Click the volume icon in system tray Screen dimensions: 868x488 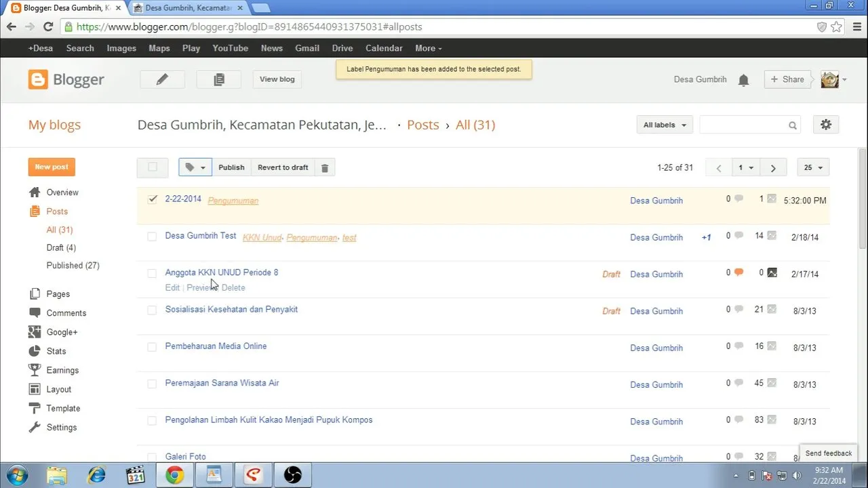point(795,475)
